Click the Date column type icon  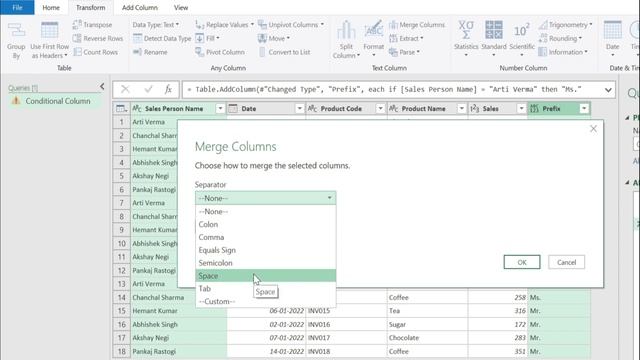point(233,109)
